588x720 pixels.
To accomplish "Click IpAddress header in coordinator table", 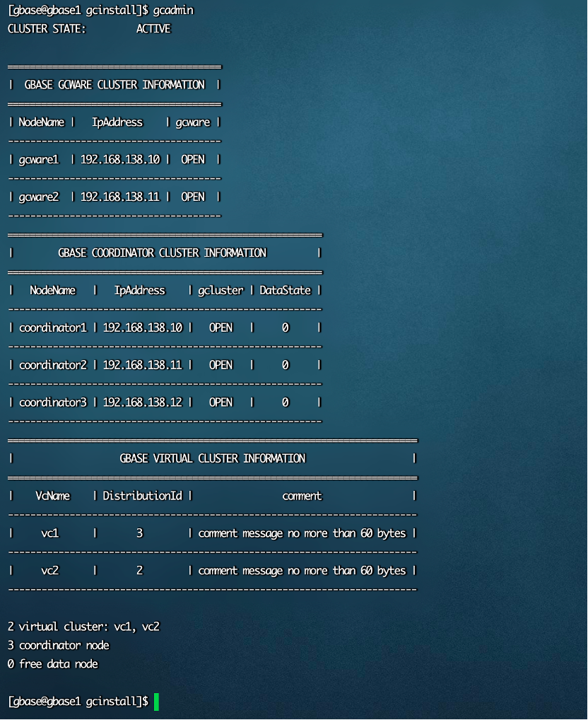I will tap(140, 291).
